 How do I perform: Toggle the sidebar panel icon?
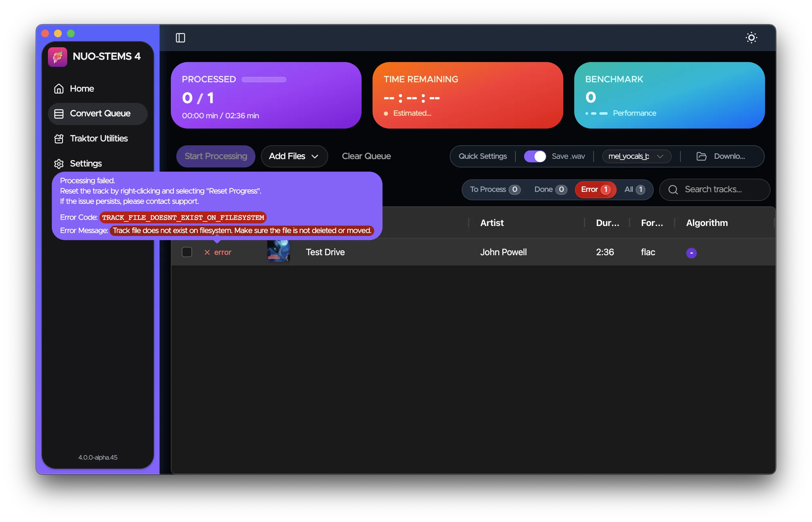click(180, 38)
